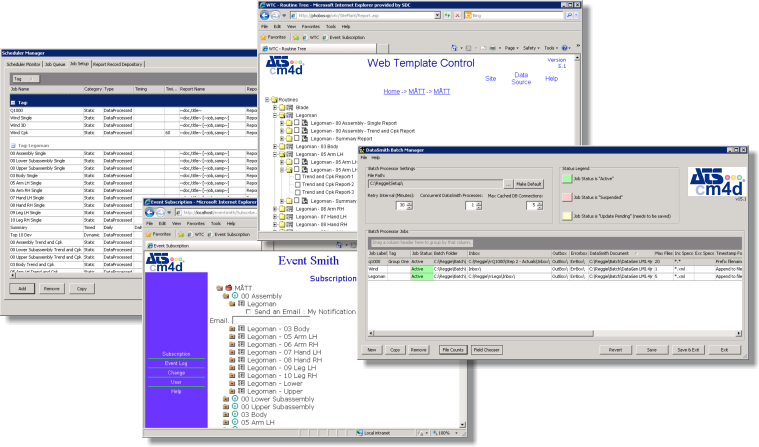Tick Trend and Cpk Report-2 checkbox
This screenshot has width=759, height=447.
(298, 185)
